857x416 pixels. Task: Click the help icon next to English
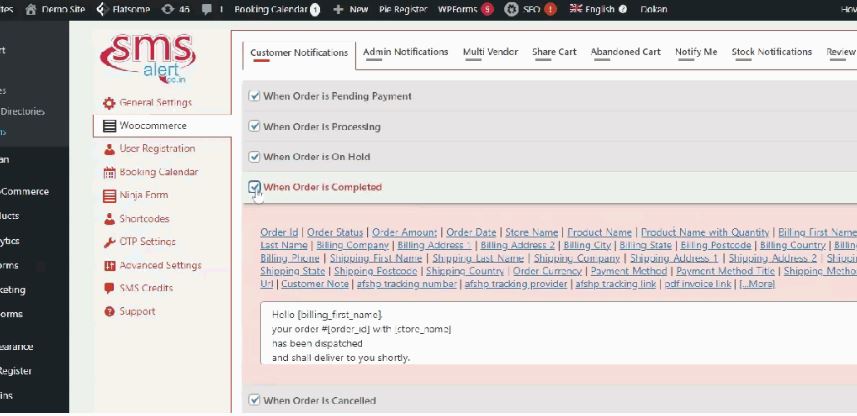pyautogui.click(x=623, y=10)
